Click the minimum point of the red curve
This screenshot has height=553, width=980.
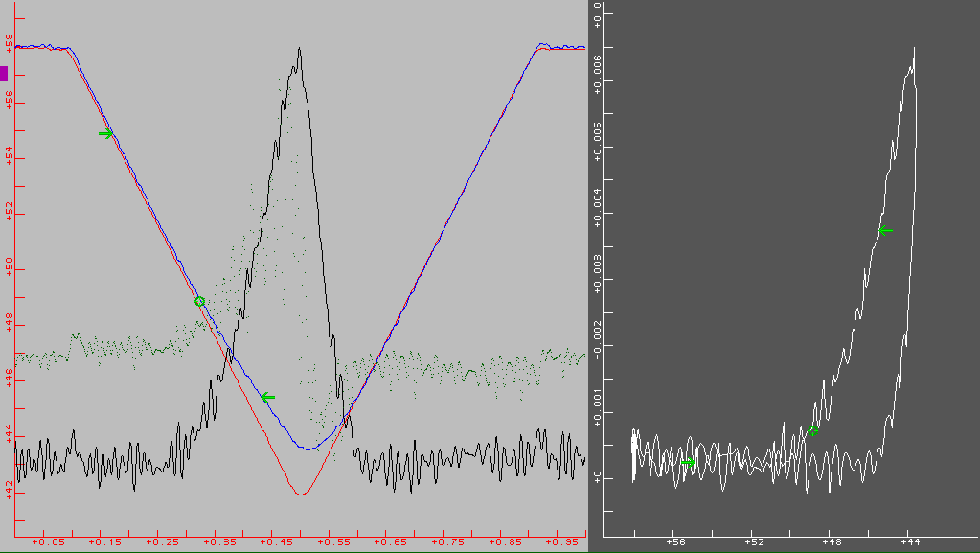[302, 495]
